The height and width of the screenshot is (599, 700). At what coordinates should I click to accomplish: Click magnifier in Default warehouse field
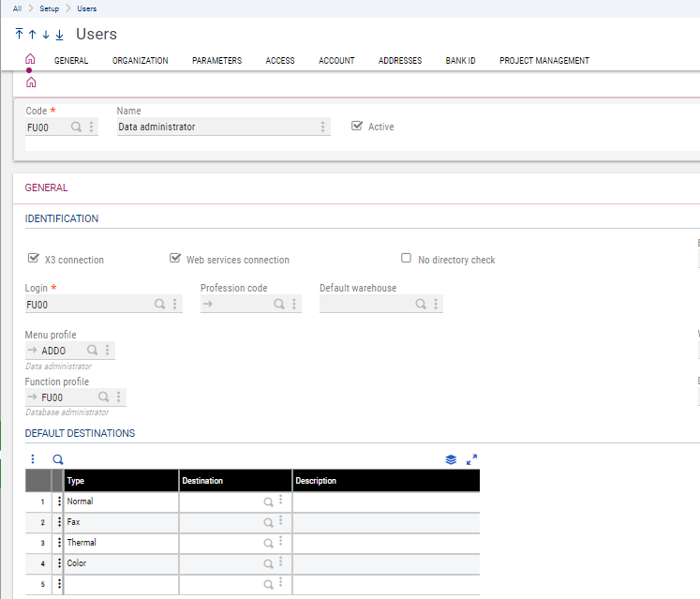(x=421, y=305)
